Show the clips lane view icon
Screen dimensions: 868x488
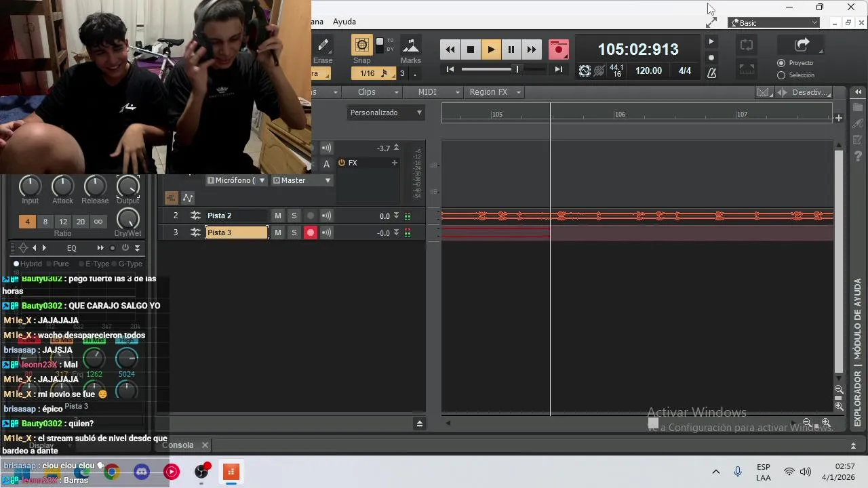tap(172, 198)
